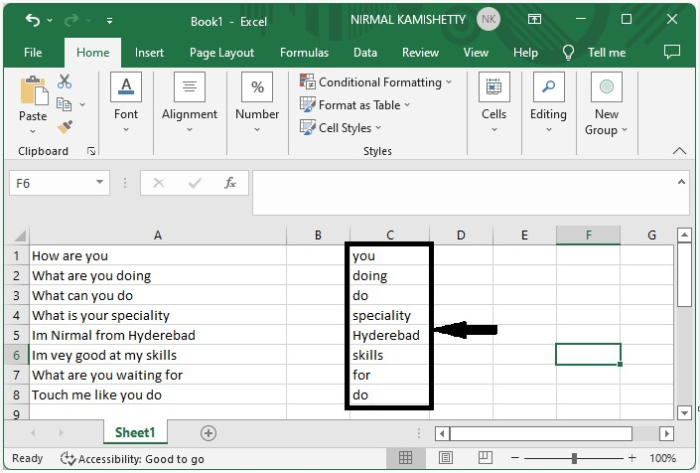Click the Undo arrow in title bar
Image resolution: width=700 pixels, height=473 pixels.
[x=33, y=20]
